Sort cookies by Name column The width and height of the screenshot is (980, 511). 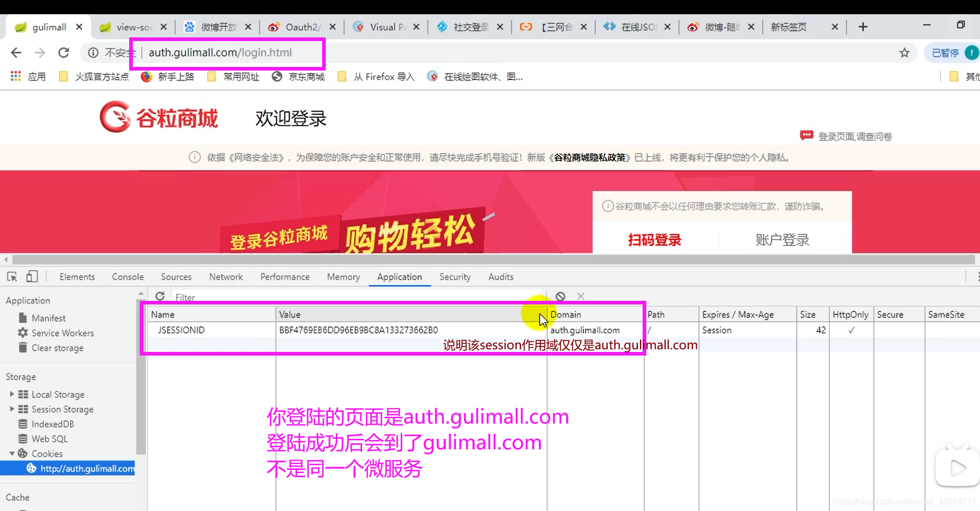[211, 315]
